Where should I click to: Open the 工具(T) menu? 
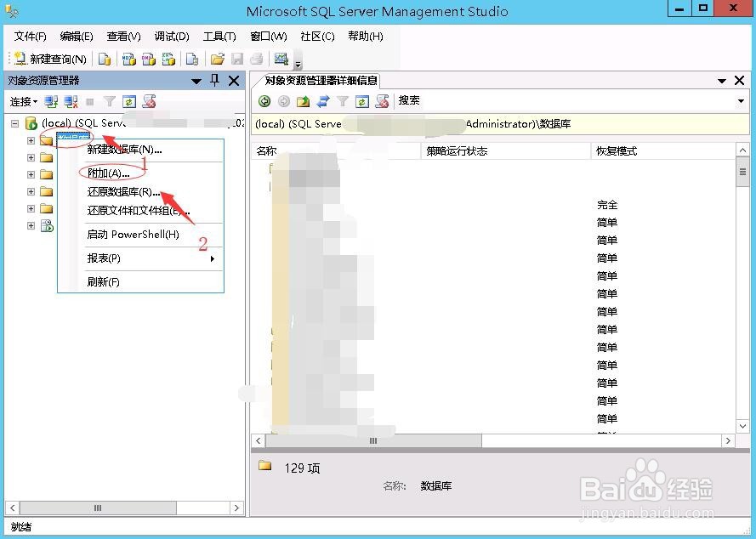(x=219, y=37)
